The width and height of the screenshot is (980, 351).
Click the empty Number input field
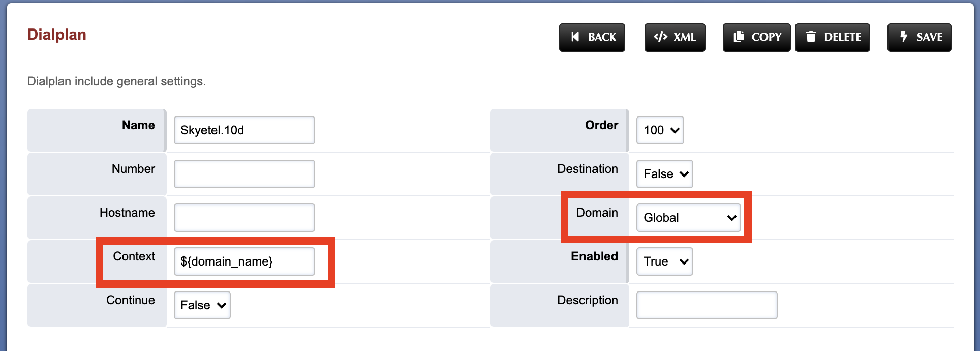[244, 174]
